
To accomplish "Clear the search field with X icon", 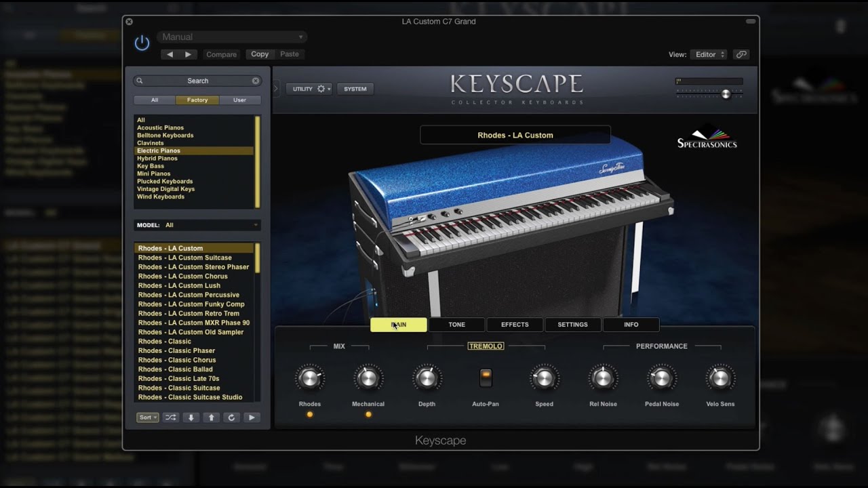I will click(256, 81).
